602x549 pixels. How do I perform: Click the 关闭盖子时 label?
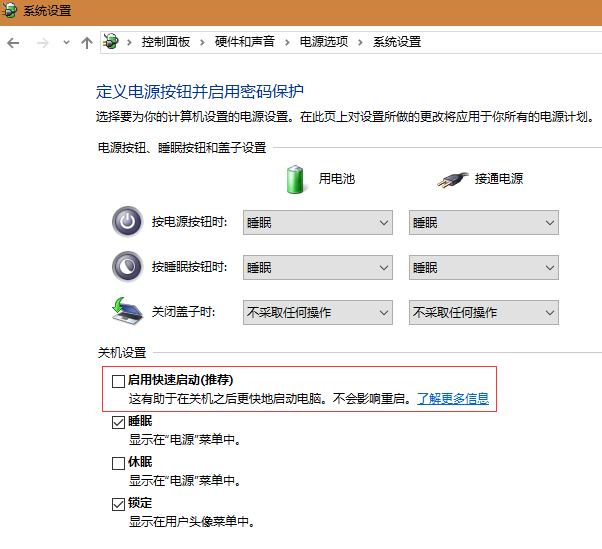(183, 311)
